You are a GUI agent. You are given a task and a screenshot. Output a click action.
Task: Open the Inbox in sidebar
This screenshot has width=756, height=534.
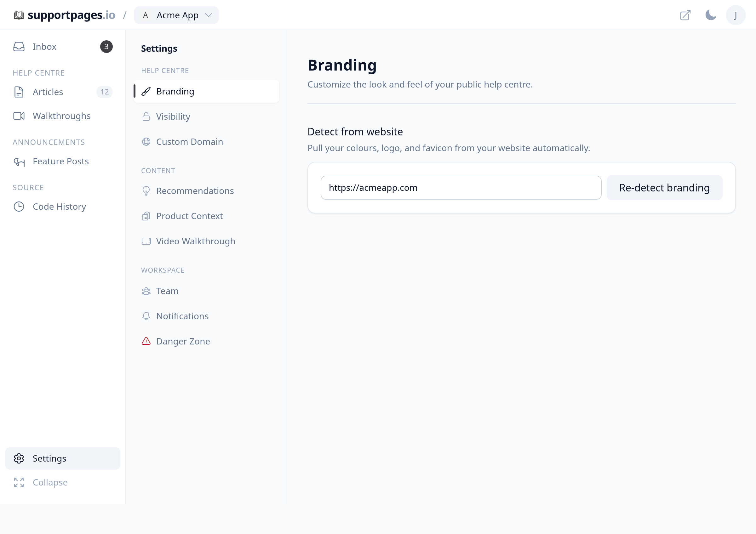(x=63, y=47)
